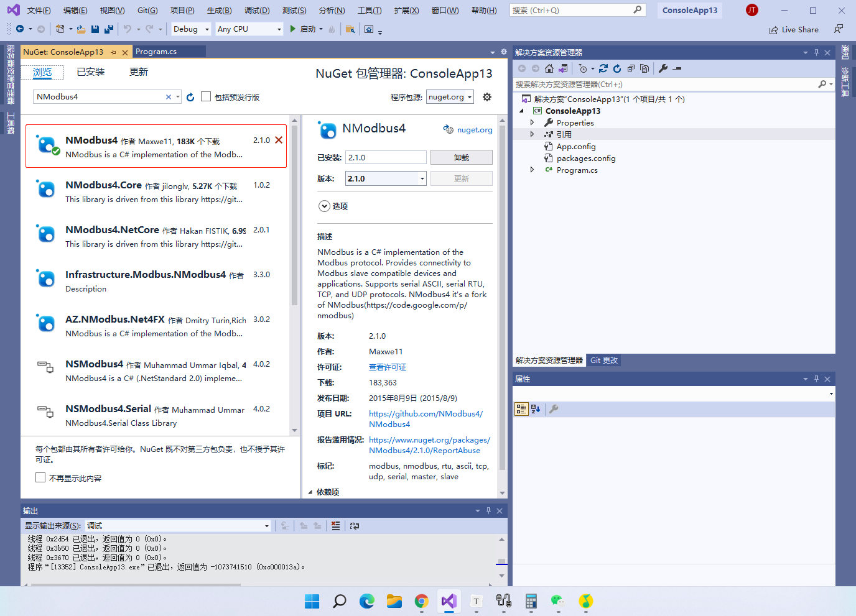The width and height of the screenshot is (856, 616).
Task: Click property pages wrench in Properties panel
Action: (554, 409)
